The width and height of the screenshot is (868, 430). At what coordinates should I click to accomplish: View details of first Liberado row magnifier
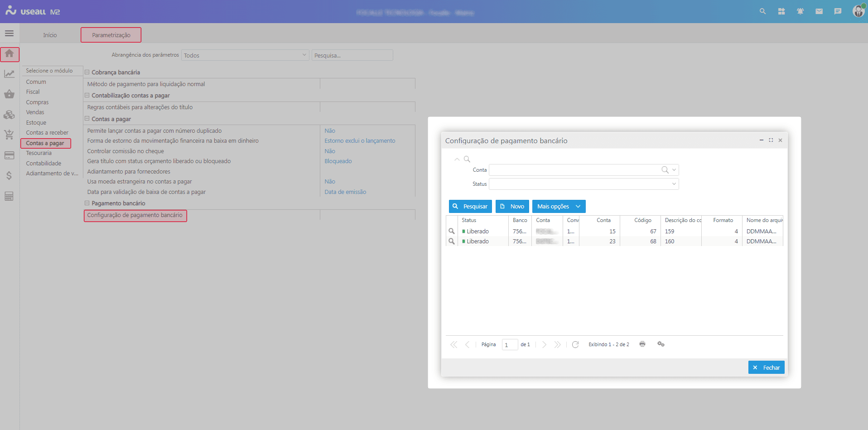point(452,231)
